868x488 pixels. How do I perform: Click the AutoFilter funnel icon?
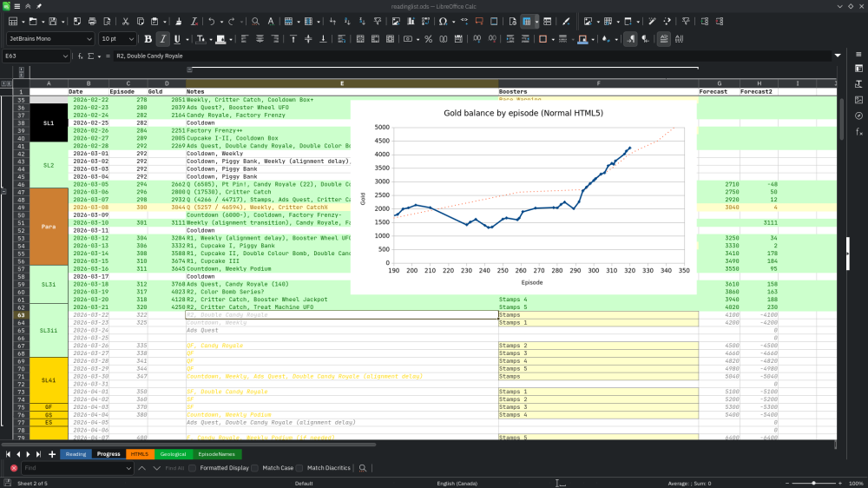tap(378, 22)
